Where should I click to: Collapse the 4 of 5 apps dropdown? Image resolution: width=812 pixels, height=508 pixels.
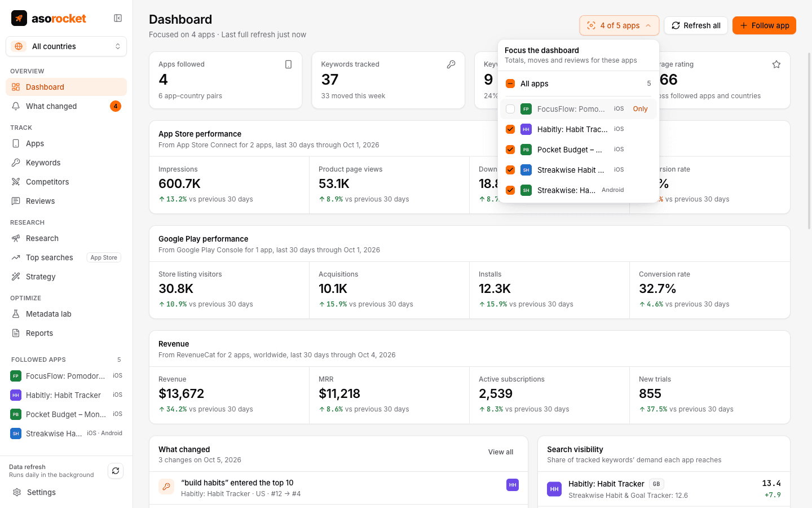(619, 25)
